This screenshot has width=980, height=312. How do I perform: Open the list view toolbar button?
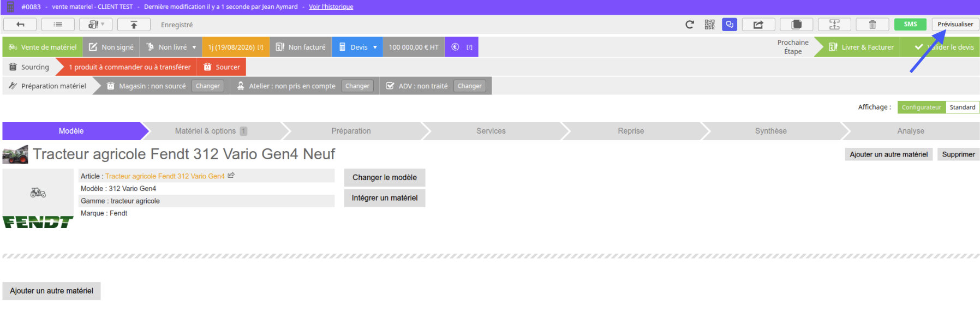(58, 25)
